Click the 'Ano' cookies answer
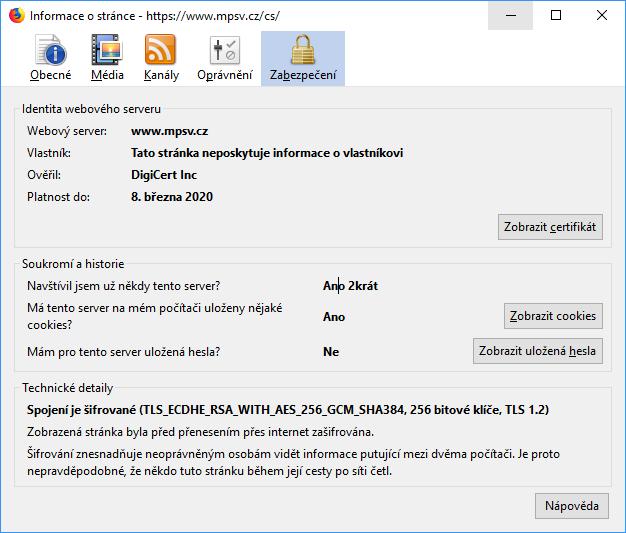The height and width of the screenshot is (533, 626). click(334, 317)
